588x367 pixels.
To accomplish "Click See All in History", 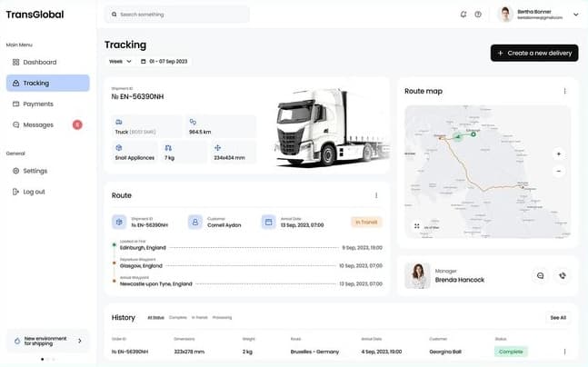I will coord(558,318).
